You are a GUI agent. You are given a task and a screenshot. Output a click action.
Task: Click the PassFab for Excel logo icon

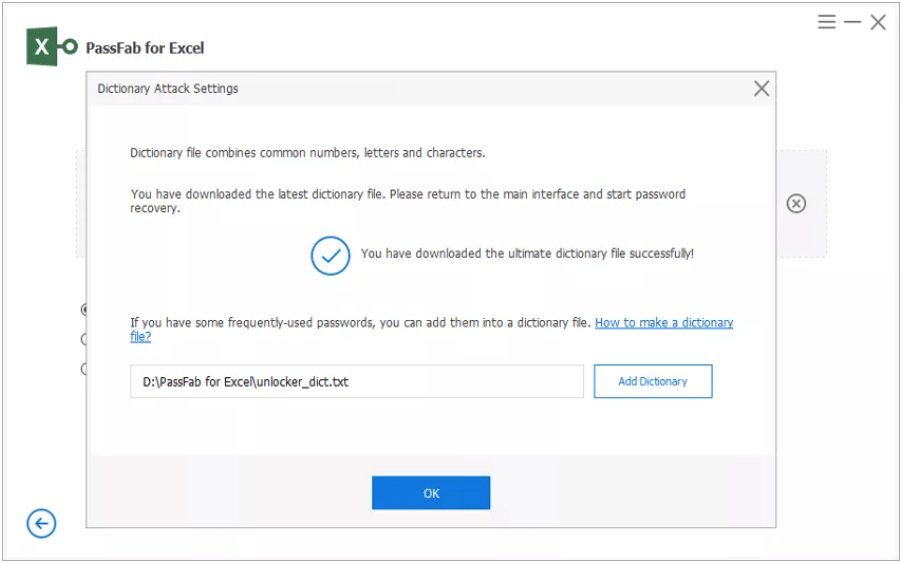pyautogui.click(x=52, y=46)
